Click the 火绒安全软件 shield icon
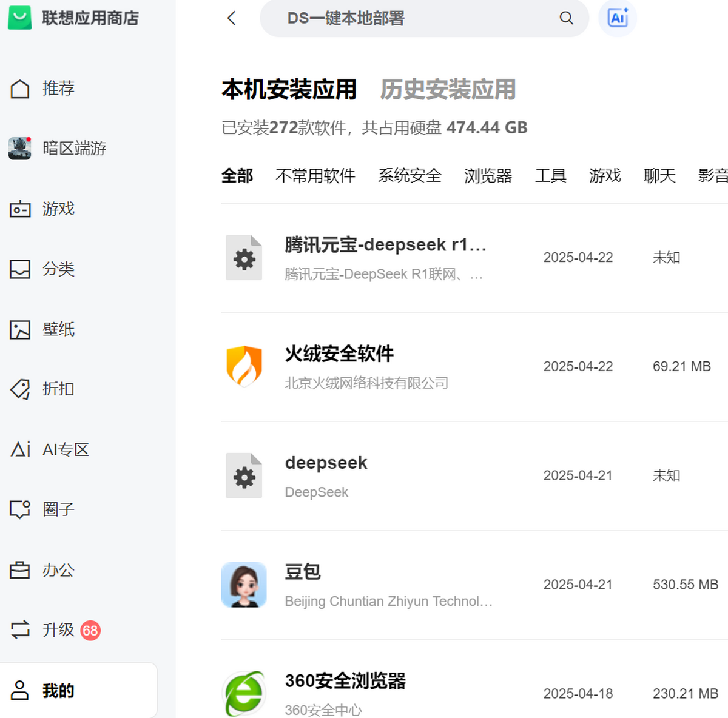The height and width of the screenshot is (718, 728). click(244, 366)
